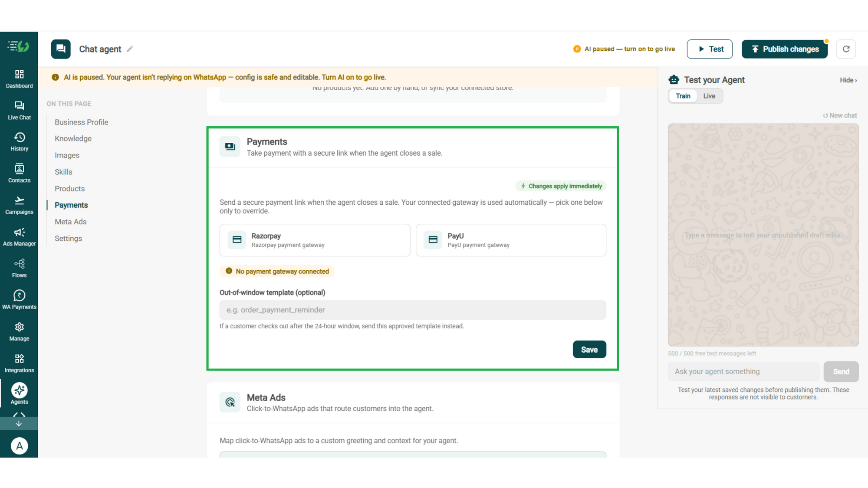The height and width of the screenshot is (488, 868).
Task: Jump to Business Profile section
Action: coord(81,122)
